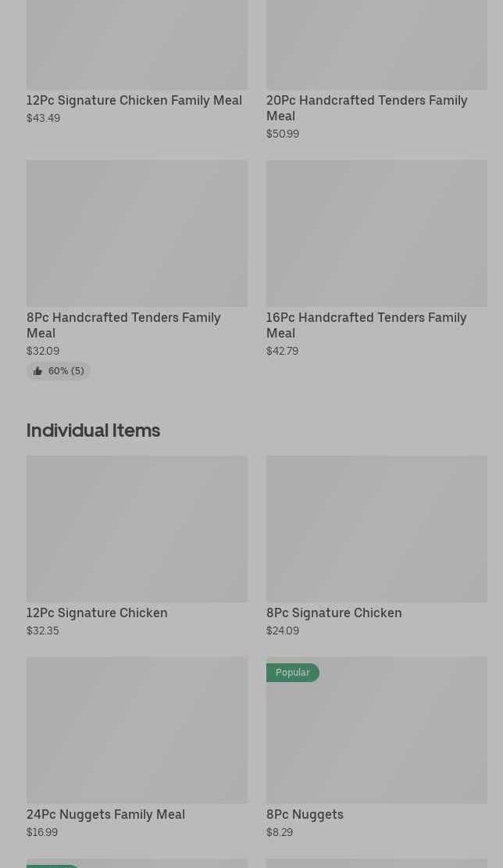Choose the 8Pc Signature Chicken name link

(x=334, y=613)
